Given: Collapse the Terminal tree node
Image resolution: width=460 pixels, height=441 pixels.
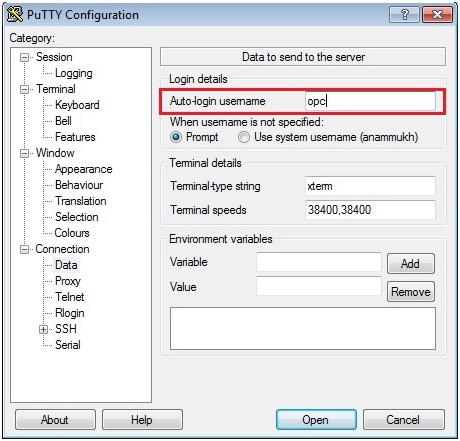Looking at the screenshot, I should point(24,89).
